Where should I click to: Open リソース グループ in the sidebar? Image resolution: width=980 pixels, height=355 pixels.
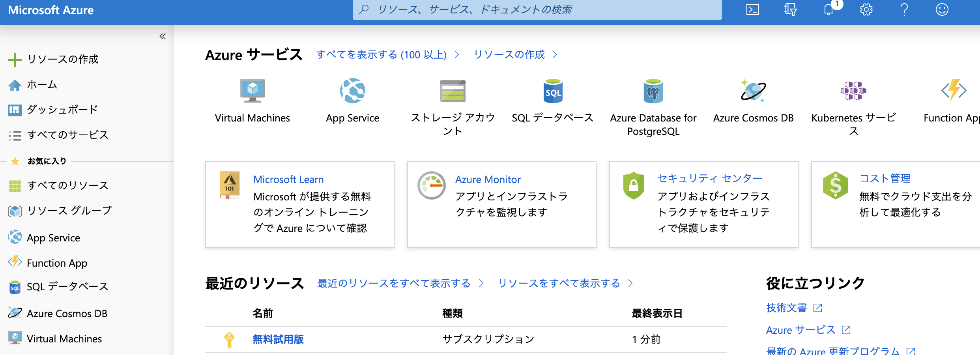[x=69, y=211]
